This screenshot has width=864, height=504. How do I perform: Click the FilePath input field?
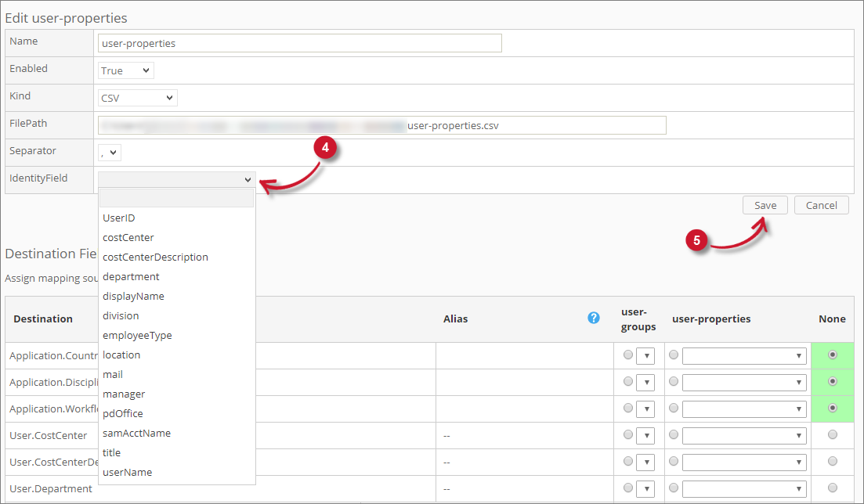(381, 124)
